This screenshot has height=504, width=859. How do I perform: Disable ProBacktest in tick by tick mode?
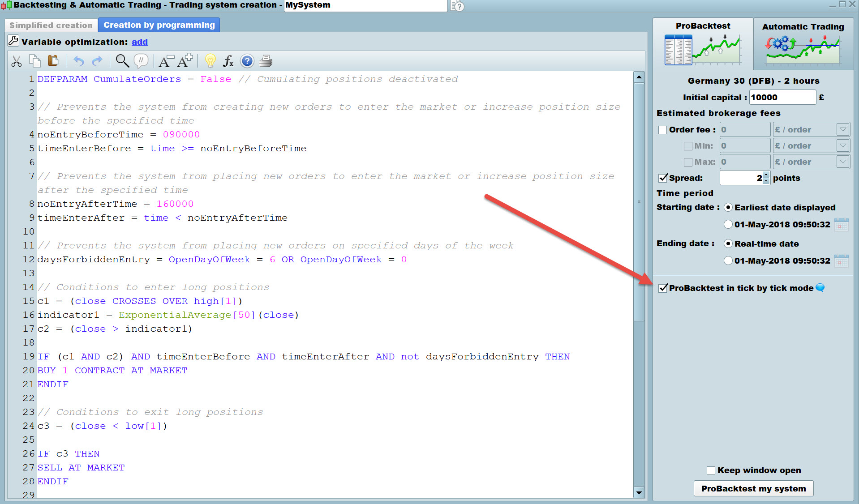pyautogui.click(x=663, y=288)
